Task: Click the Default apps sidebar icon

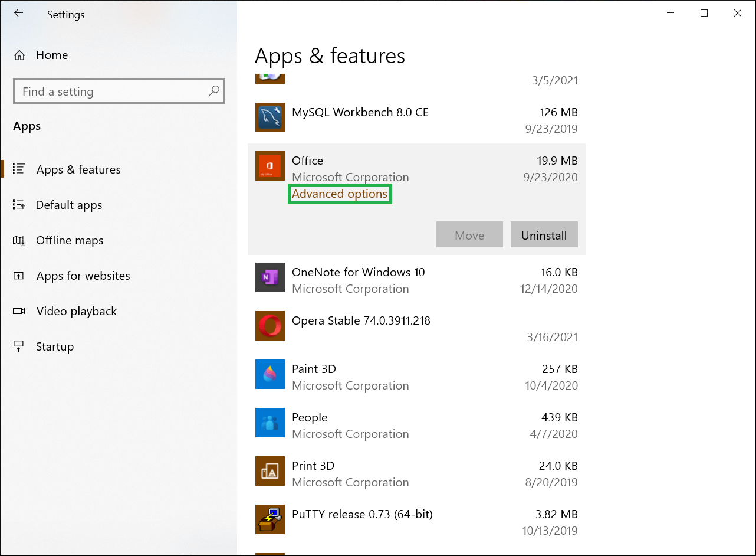Action: (x=18, y=205)
